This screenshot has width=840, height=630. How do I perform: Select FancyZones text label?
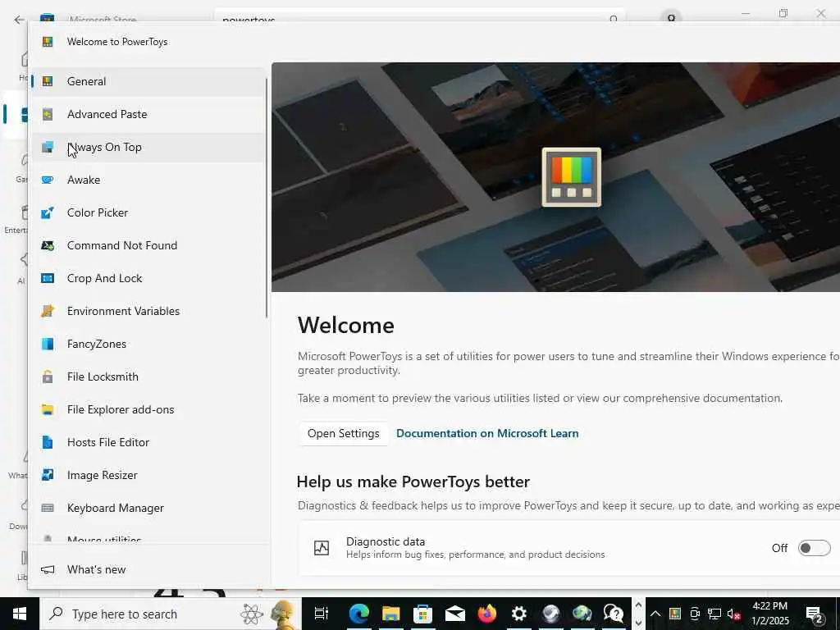coord(97,344)
